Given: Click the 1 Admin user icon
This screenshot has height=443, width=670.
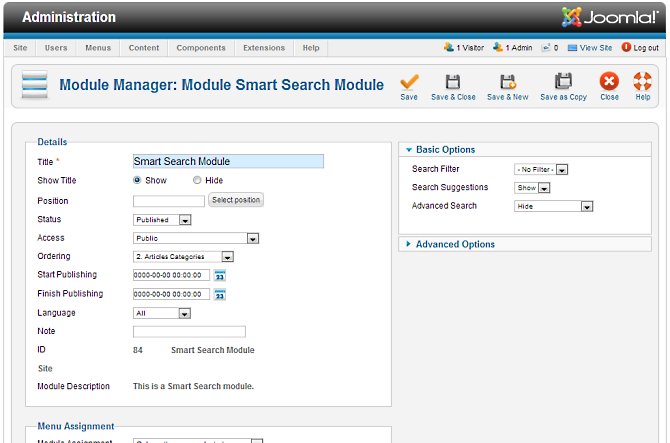Looking at the screenshot, I should coord(498,47).
